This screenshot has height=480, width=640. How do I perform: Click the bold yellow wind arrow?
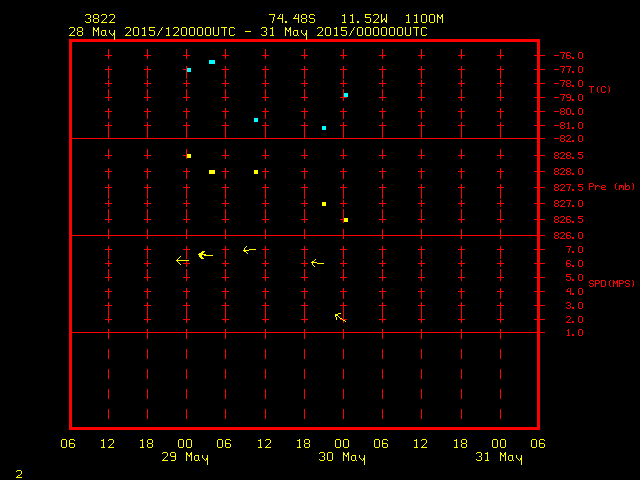pyautogui.click(x=205, y=255)
